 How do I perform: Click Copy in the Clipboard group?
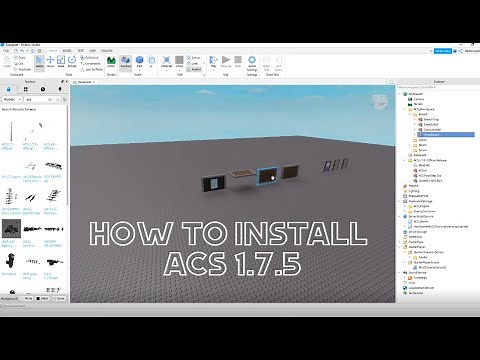(20, 58)
